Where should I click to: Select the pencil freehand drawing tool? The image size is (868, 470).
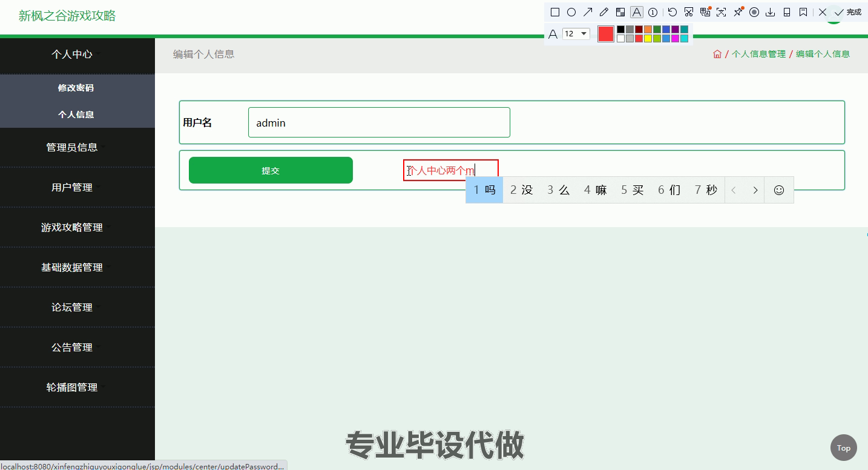603,12
